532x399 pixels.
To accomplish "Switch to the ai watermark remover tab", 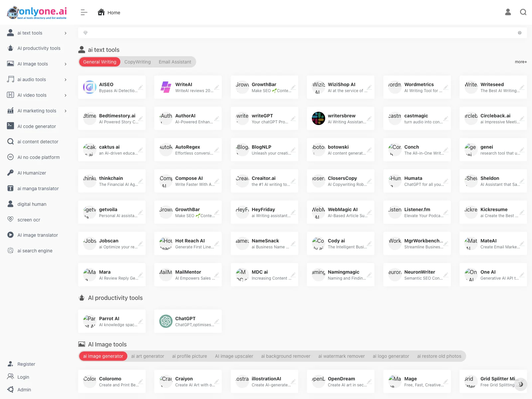I will [x=341, y=356].
